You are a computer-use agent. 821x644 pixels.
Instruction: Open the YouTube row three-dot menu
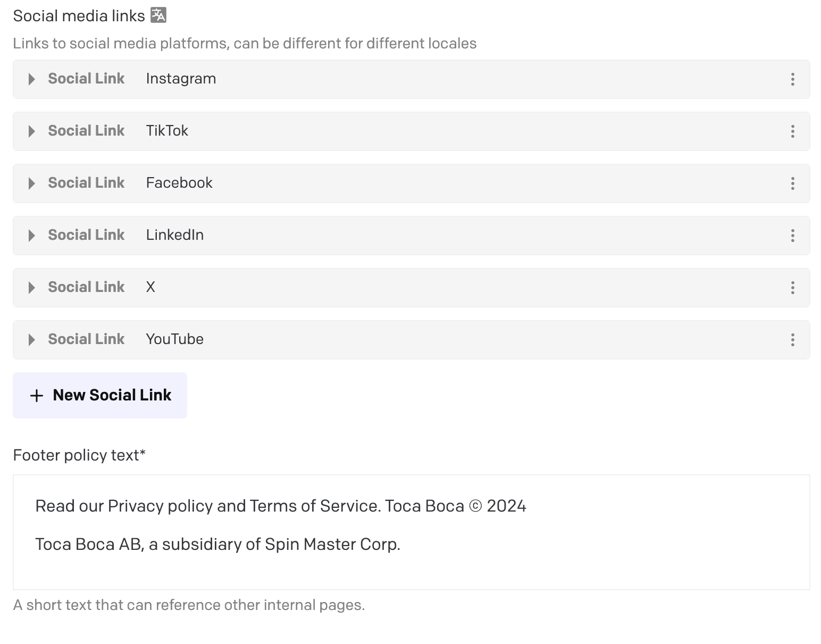point(792,340)
